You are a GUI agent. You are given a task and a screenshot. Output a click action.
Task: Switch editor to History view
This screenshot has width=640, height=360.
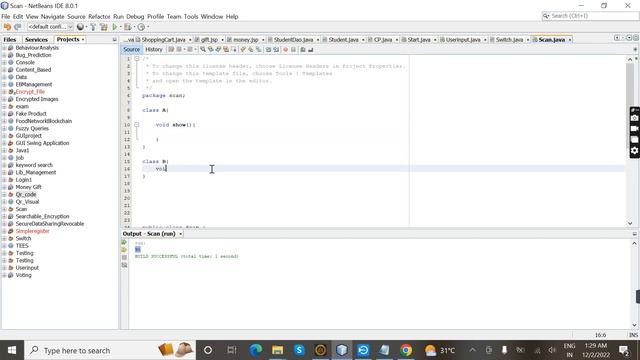154,49
